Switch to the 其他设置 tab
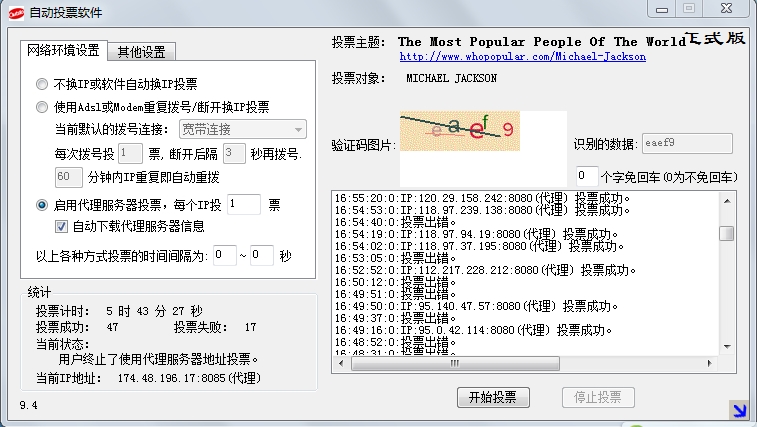The image size is (757, 427). (x=143, y=52)
